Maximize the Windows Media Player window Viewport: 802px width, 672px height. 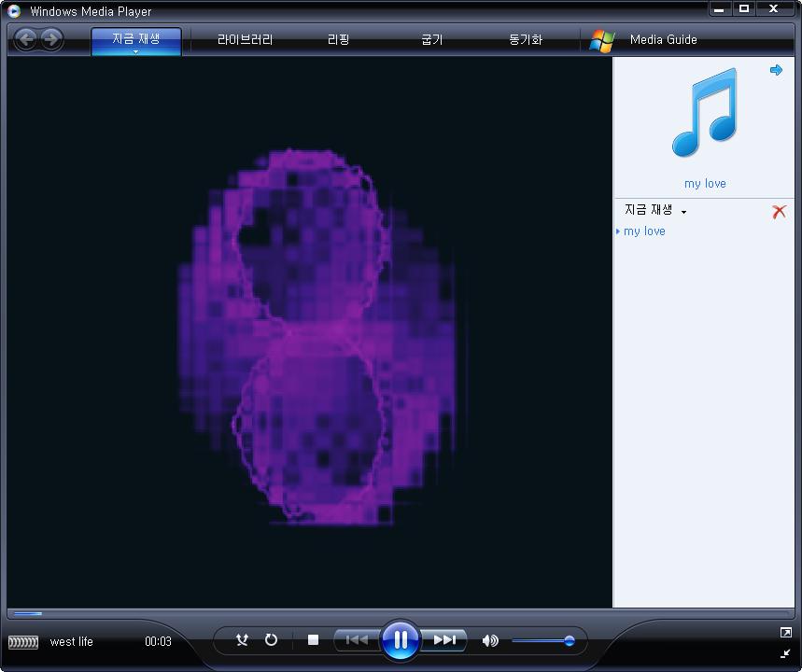pos(744,8)
